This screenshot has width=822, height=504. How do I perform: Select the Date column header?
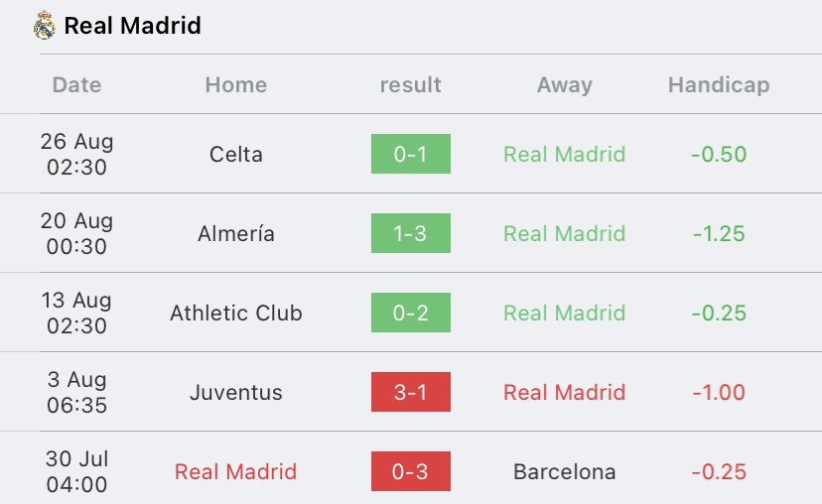[x=77, y=85]
